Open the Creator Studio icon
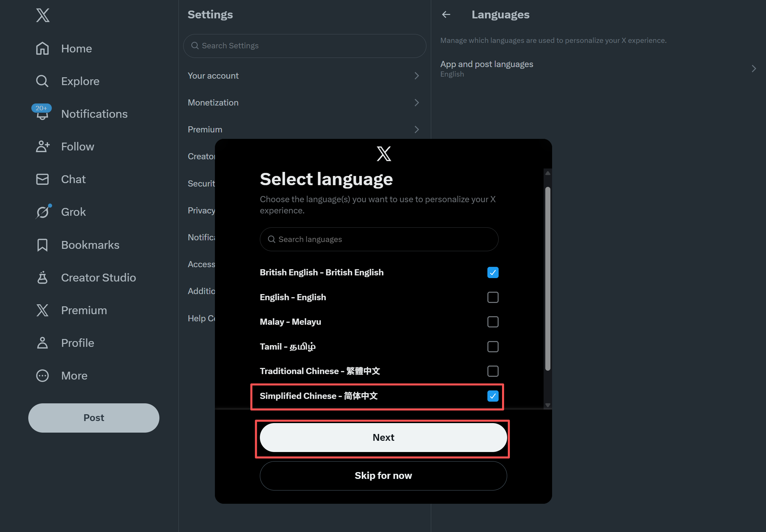 point(43,277)
